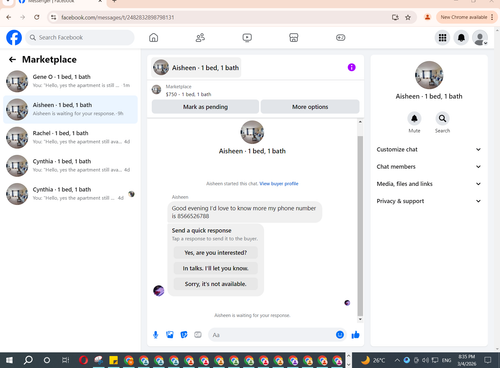The image size is (500, 368).
Task: Open the Friends icon in the top navigation
Action: click(x=200, y=37)
